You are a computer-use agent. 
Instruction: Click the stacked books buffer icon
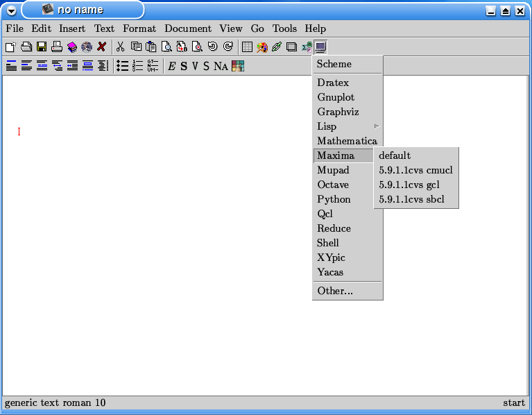tap(72, 46)
